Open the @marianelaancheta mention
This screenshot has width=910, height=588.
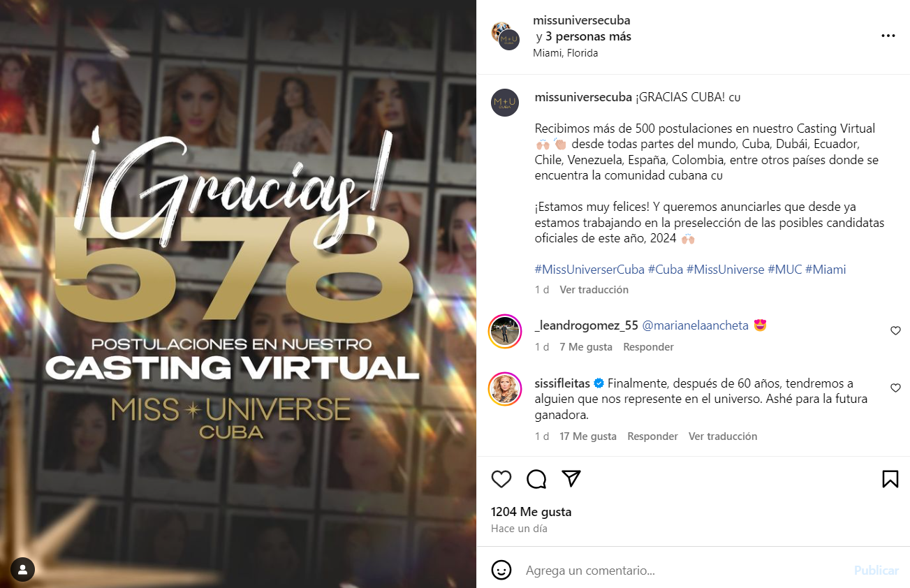click(695, 325)
